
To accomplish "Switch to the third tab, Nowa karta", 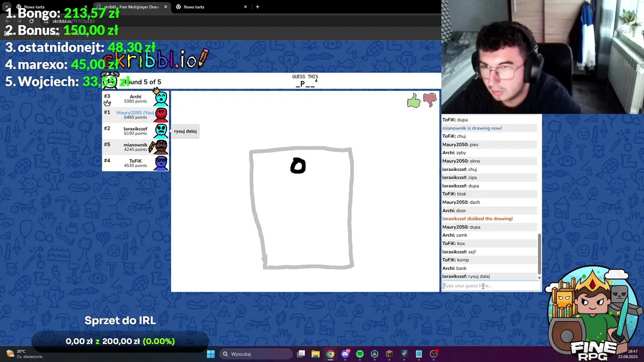I will tap(211, 7).
